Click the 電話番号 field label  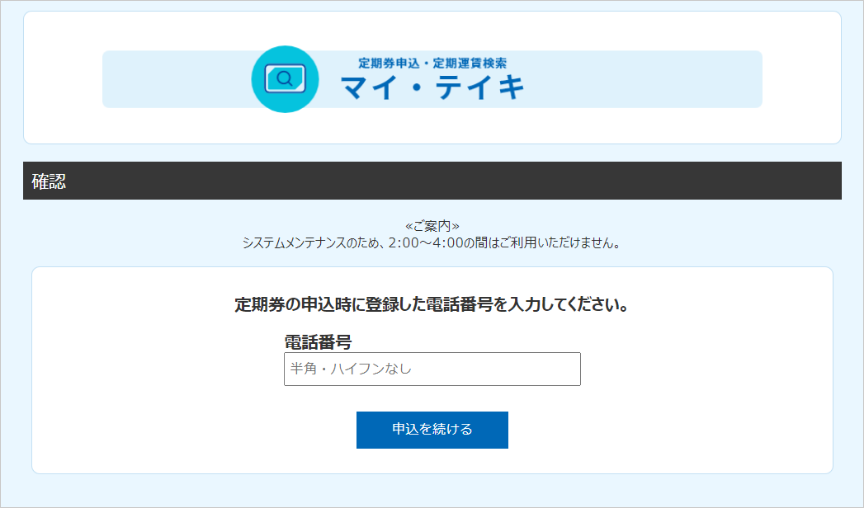tap(318, 342)
